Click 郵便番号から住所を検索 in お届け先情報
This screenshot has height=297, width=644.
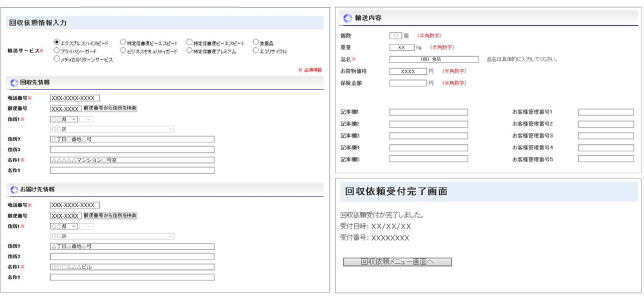click(x=110, y=216)
